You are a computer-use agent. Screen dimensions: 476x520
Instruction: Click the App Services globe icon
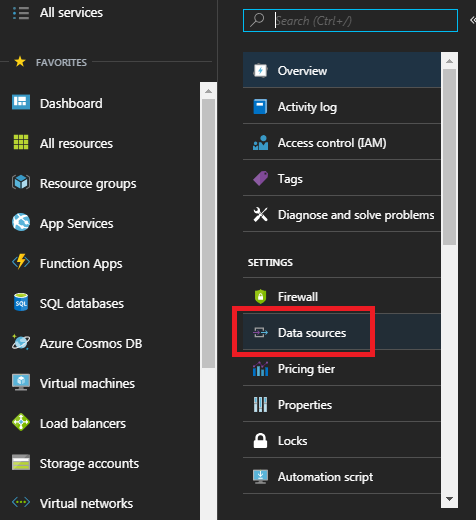coord(21,222)
